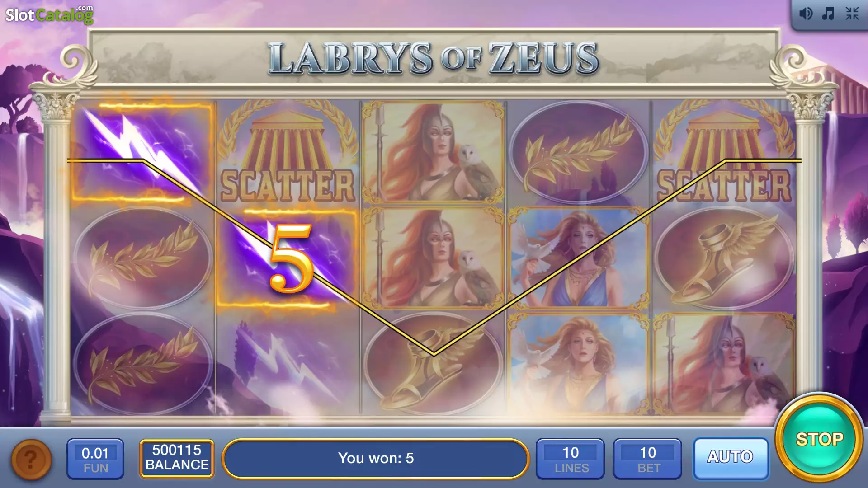Adjust the 10 BET selector
868x488 pixels.
click(x=647, y=459)
